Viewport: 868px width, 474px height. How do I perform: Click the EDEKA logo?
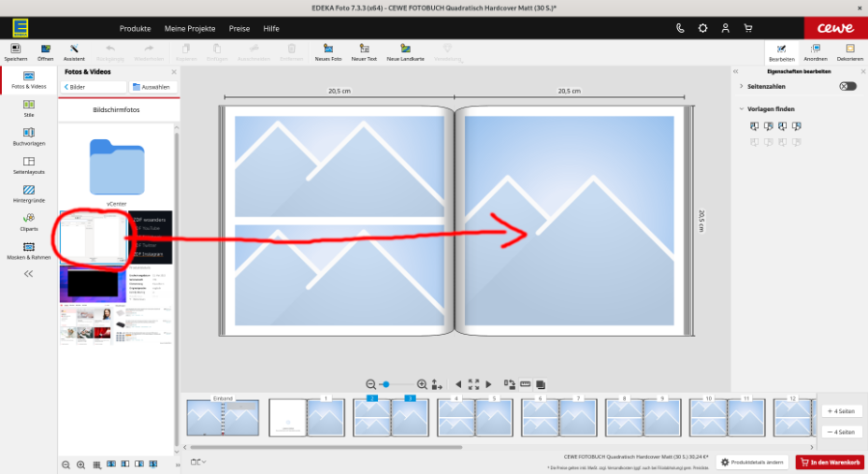click(x=20, y=28)
